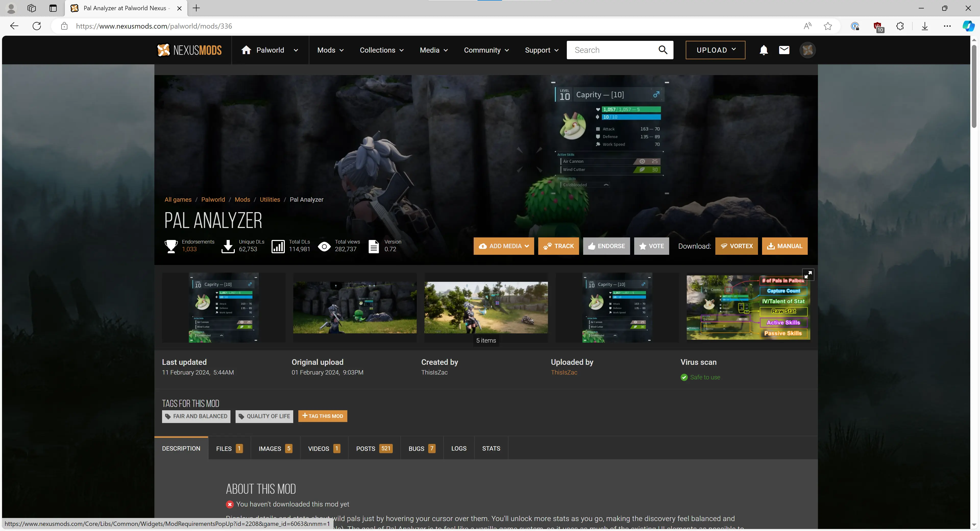Open uploader ThisIsZac profile link
The width and height of the screenshot is (980, 531).
564,372
